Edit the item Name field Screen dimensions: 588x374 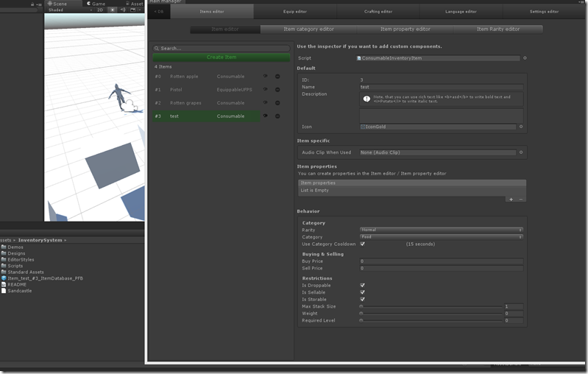coord(442,87)
